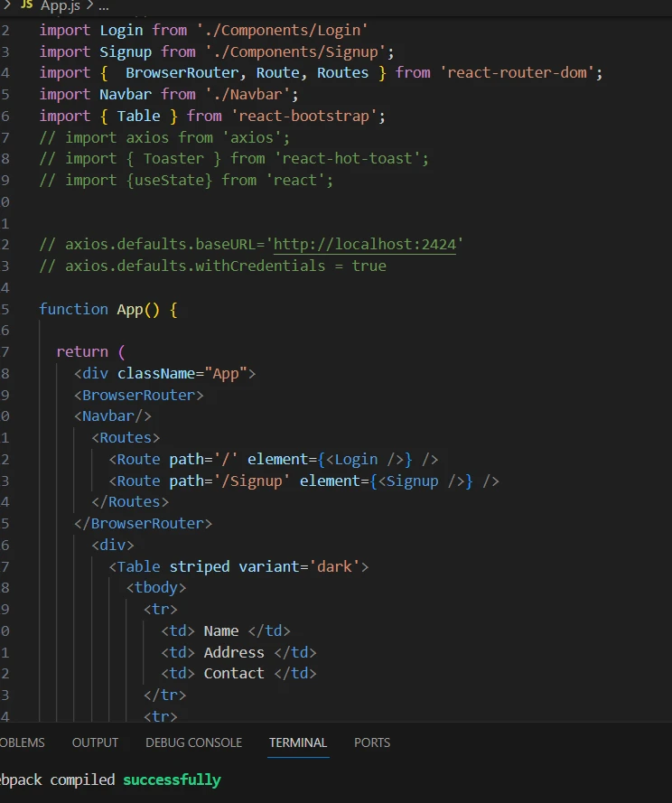Expand the breadcrumb ellipsis after App.js
The width and height of the screenshot is (672, 803).
click(x=103, y=5)
